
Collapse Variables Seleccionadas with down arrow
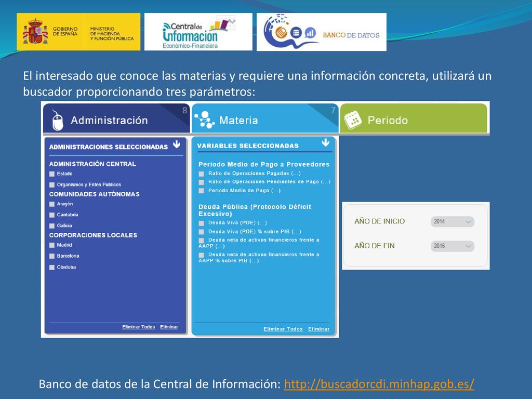(325, 142)
